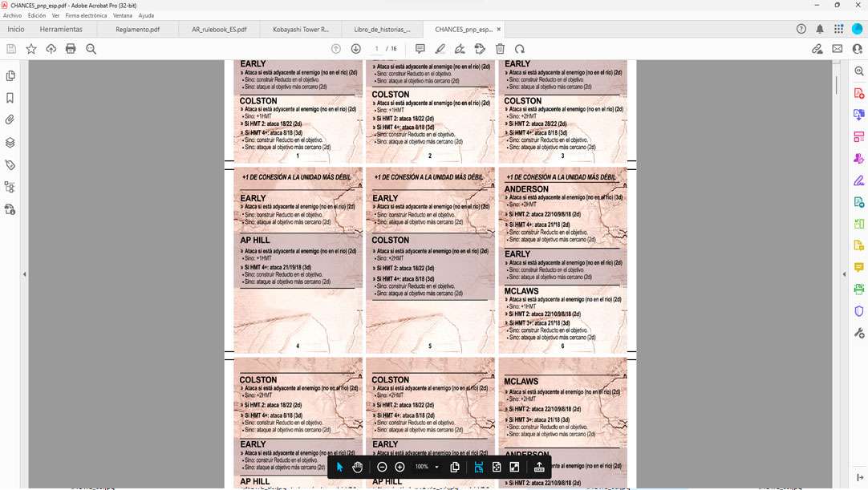The image size is (868, 490).
Task: Open the Archivo menu
Action: (12, 15)
